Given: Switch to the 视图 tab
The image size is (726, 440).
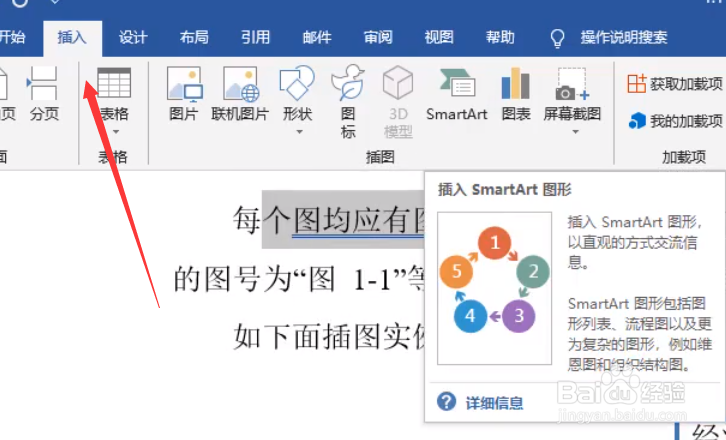Looking at the screenshot, I should (439, 37).
